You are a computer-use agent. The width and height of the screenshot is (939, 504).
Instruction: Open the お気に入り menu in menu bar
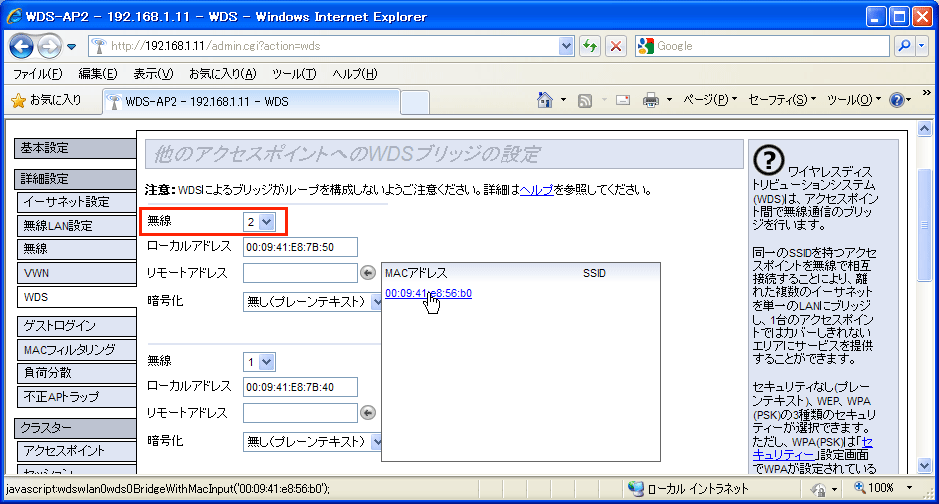tap(222, 74)
